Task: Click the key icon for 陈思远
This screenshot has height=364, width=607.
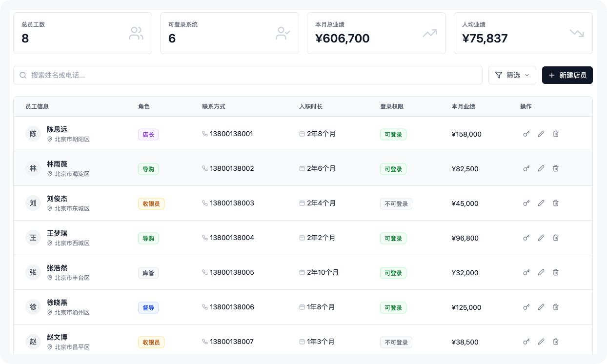Action: [526, 134]
